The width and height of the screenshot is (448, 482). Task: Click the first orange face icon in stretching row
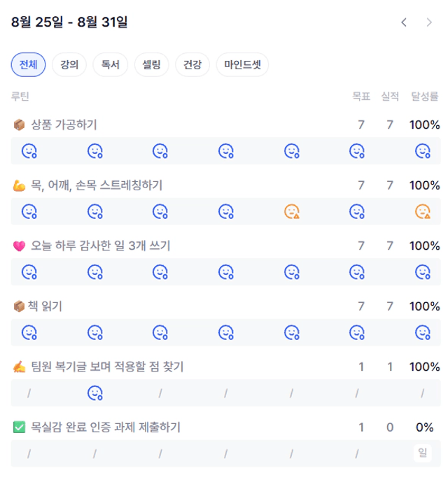(292, 211)
